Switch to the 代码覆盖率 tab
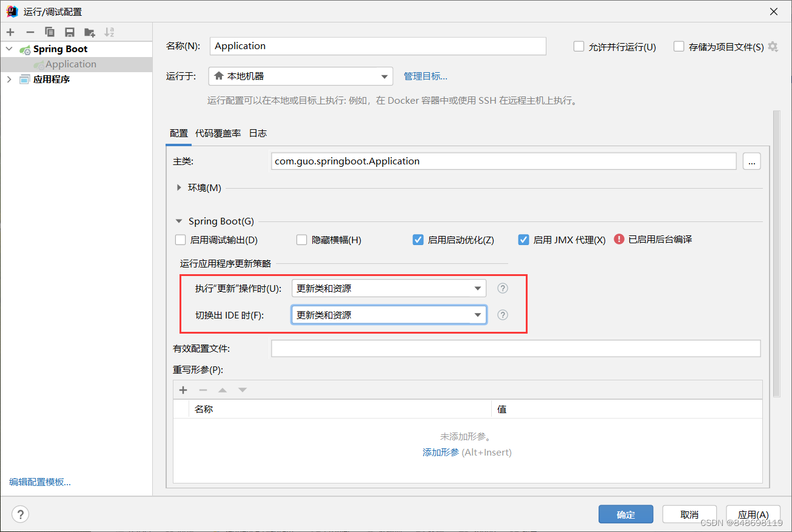This screenshot has width=792, height=532. click(218, 133)
